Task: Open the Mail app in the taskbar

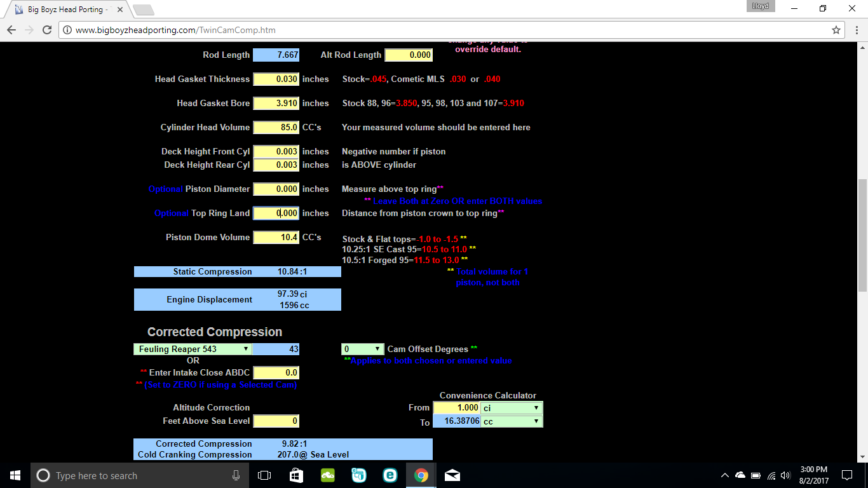Action: coord(452,475)
